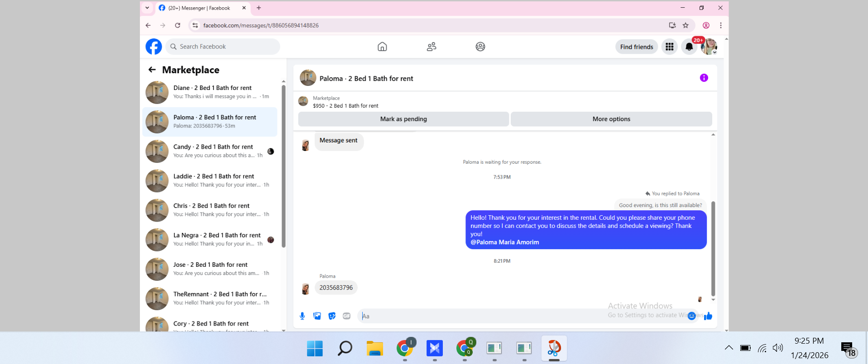The image size is (868, 364).
Task: Open the notifications bell
Action: pos(689,47)
